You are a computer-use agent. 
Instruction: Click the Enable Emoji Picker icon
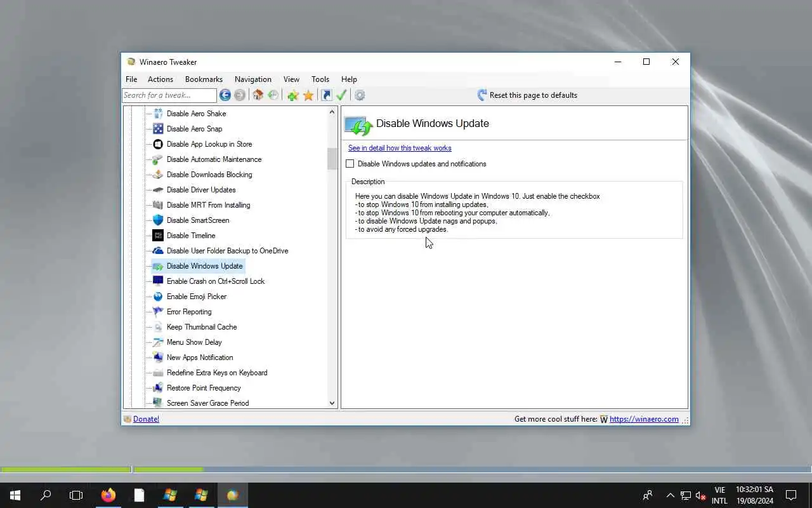(158, 297)
